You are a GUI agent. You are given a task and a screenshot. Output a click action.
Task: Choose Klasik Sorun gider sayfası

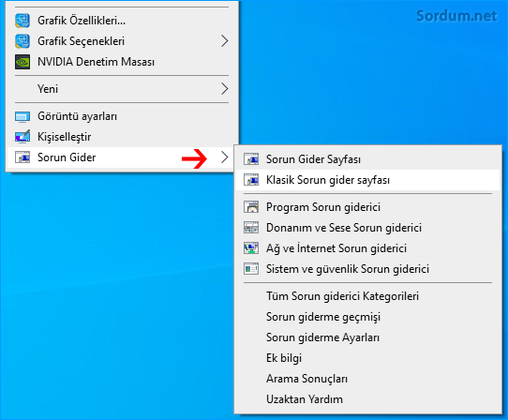pyautogui.click(x=367, y=180)
